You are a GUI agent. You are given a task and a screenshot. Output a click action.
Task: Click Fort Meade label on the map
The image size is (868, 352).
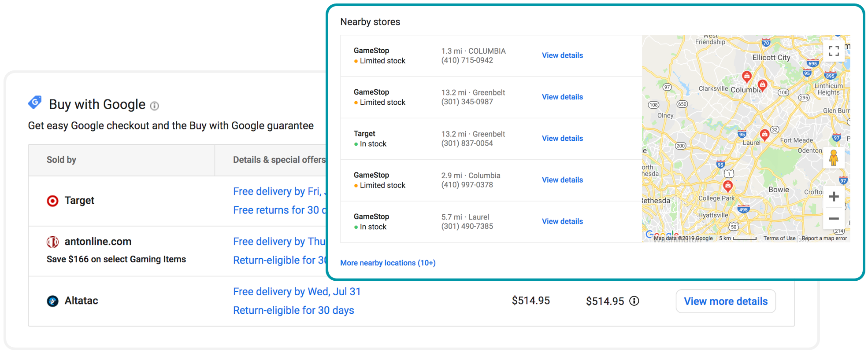[797, 140]
